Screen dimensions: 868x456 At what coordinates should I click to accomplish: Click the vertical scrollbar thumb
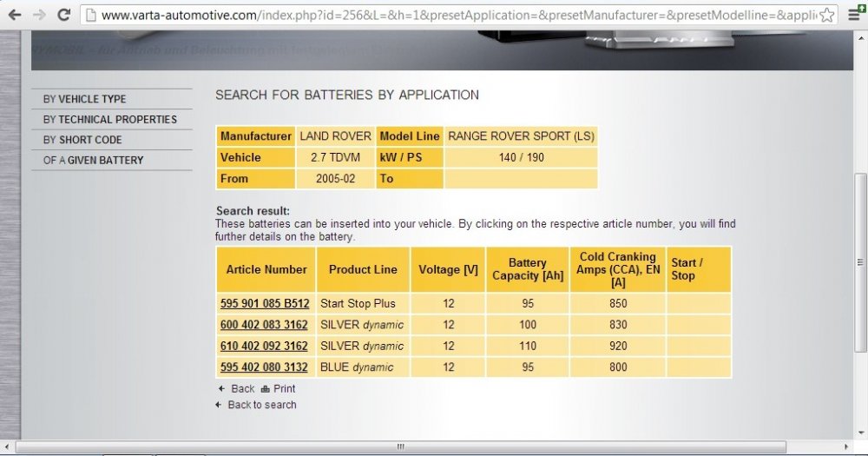pos(859,262)
